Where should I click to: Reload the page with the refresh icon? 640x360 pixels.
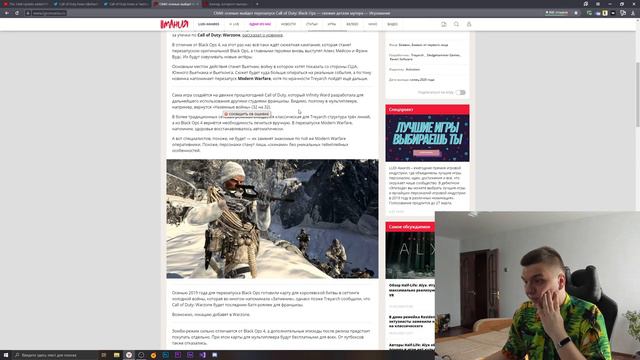[17, 13]
